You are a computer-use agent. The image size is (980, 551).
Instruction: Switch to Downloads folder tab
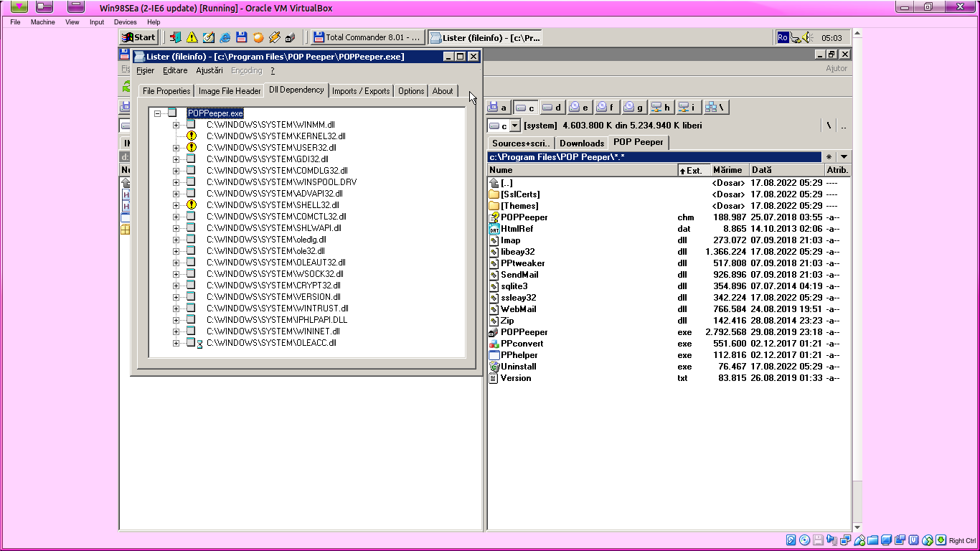click(x=582, y=143)
